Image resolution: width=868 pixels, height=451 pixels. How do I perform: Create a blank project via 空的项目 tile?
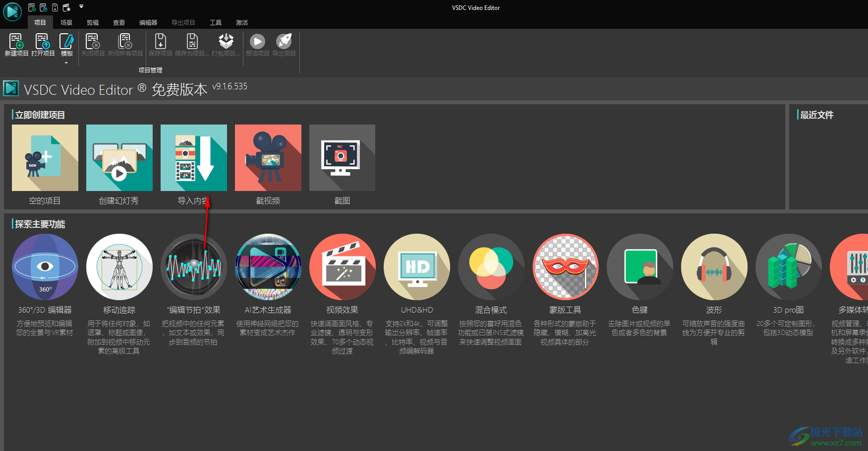tap(45, 158)
